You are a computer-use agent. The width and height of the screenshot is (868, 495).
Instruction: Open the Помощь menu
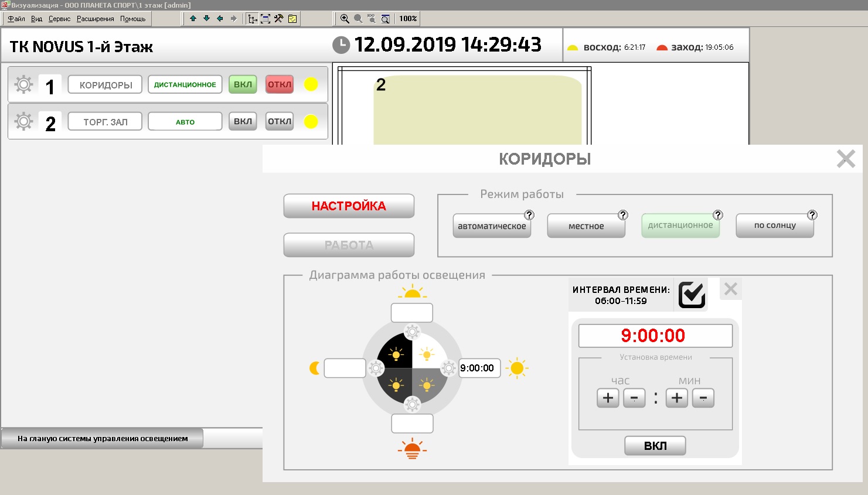[133, 19]
